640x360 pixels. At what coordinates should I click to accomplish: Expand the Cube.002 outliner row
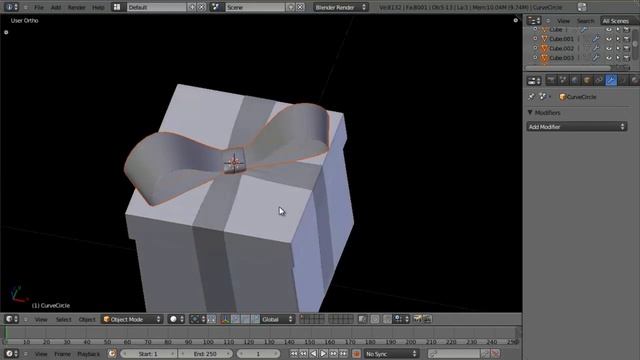(535, 48)
